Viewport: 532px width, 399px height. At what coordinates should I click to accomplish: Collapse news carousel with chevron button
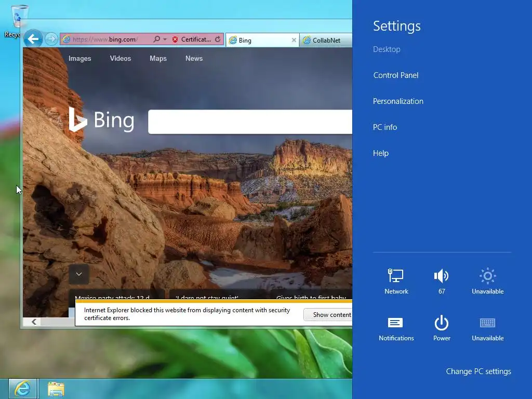(x=79, y=274)
